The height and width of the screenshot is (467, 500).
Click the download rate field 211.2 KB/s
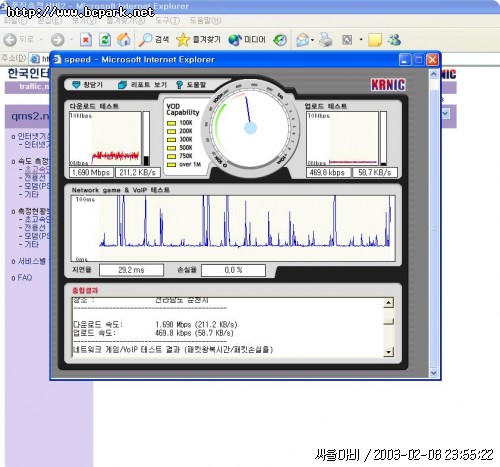point(137,172)
